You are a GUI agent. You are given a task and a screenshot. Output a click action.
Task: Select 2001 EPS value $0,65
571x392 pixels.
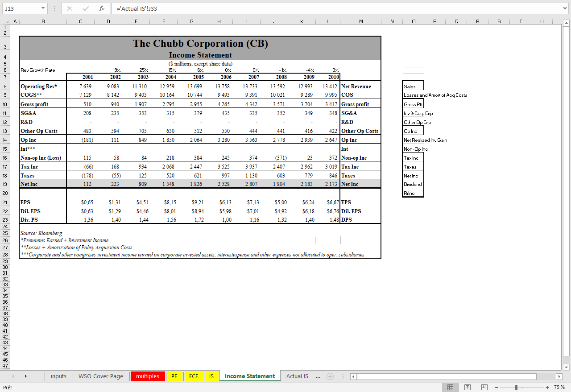(81, 202)
